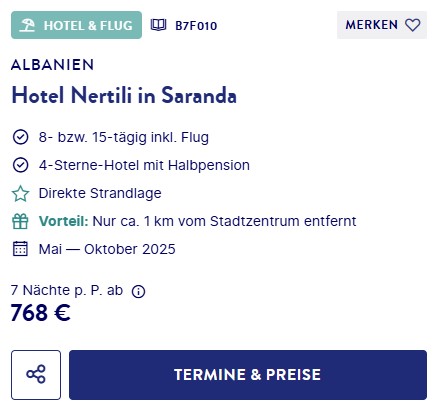This screenshot has height=407, width=438.
Task: Click the 7 Nächte p. P. ab label
Action: coord(67,291)
